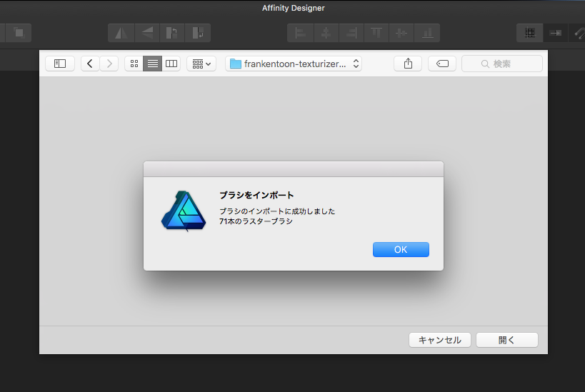This screenshot has height=392, width=585.
Task: Select Rotate Counter-clockwise in Affinity toolbar
Action: [172, 33]
